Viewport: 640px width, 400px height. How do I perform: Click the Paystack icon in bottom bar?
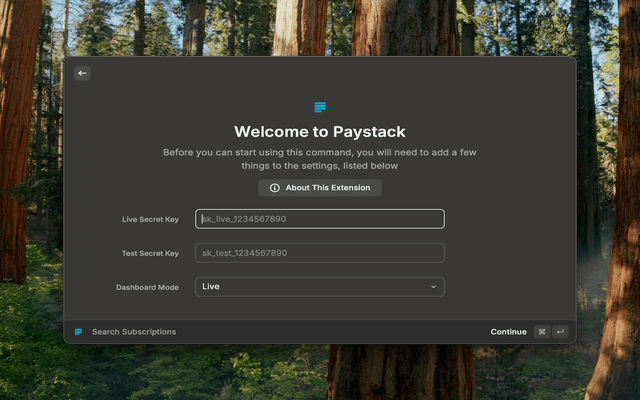(x=79, y=332)
